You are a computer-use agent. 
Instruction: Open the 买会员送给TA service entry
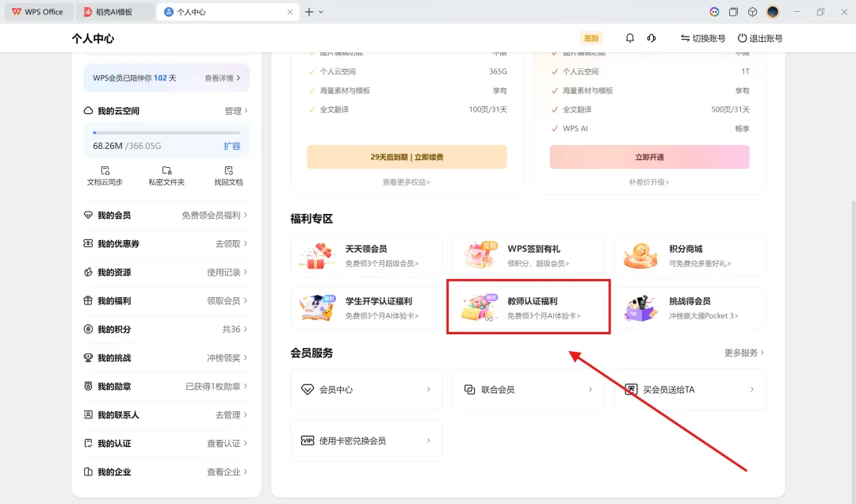point(690,389)
